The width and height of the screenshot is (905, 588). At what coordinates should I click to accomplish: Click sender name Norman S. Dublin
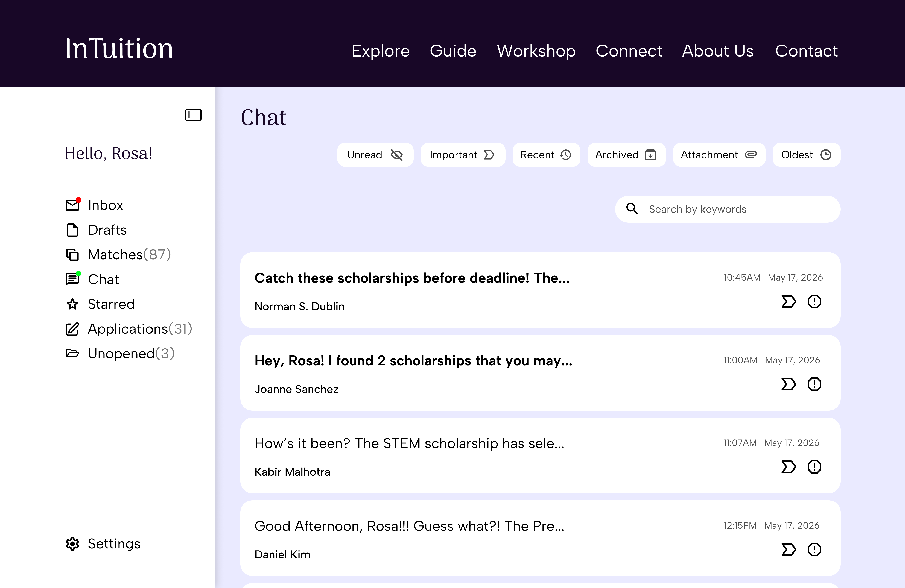(299, 306)
